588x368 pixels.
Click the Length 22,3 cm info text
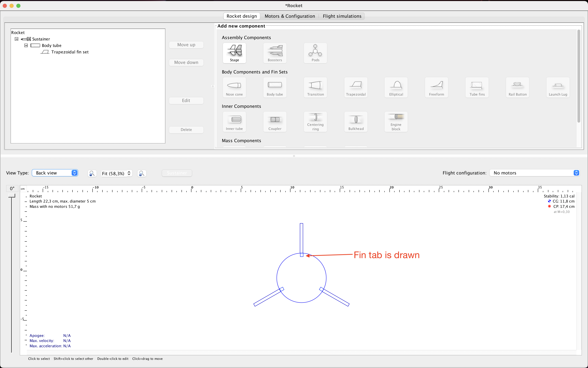[63, 201]
